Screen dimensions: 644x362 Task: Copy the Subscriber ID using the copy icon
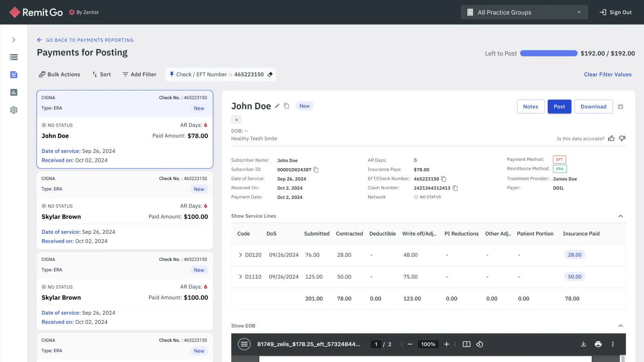tap(316, 170)
